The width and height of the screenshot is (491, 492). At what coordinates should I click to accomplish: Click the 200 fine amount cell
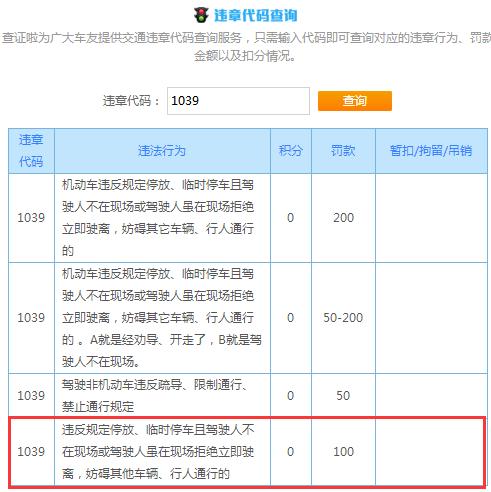[x=343, y=218]
